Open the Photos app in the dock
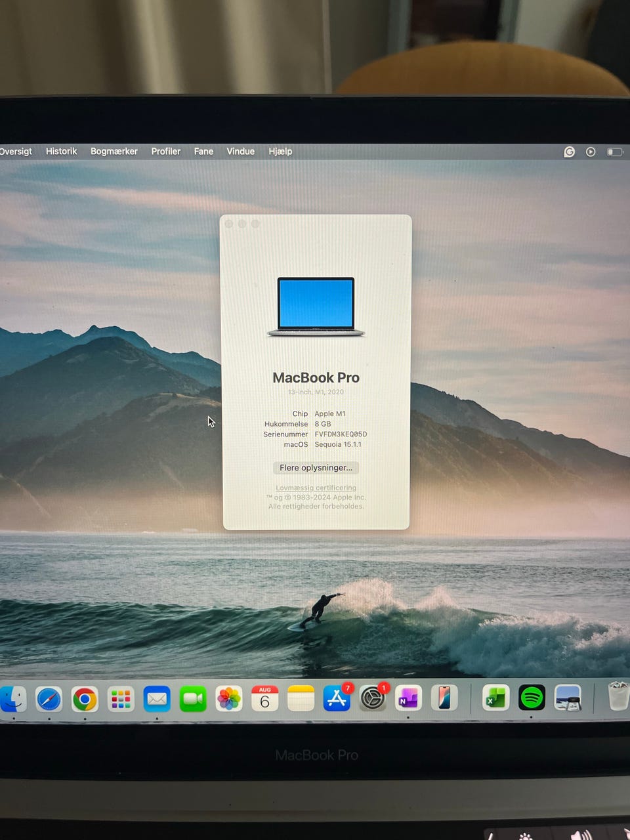 229,699
